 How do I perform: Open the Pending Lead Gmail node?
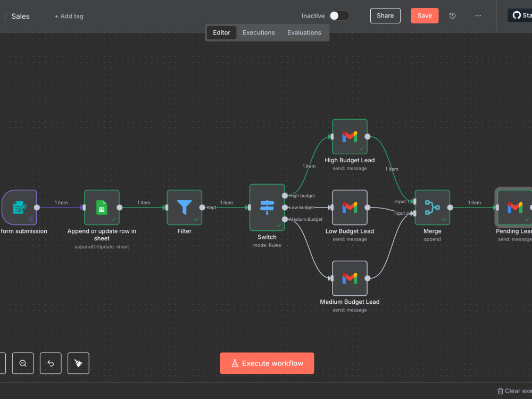[x=514, y=207]
